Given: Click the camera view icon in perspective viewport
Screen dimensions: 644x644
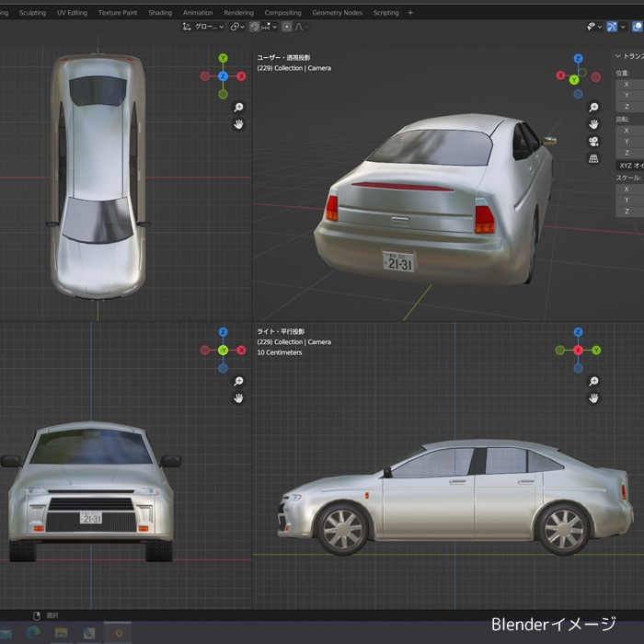Looking at the screenshot, I should pos(593,141).
